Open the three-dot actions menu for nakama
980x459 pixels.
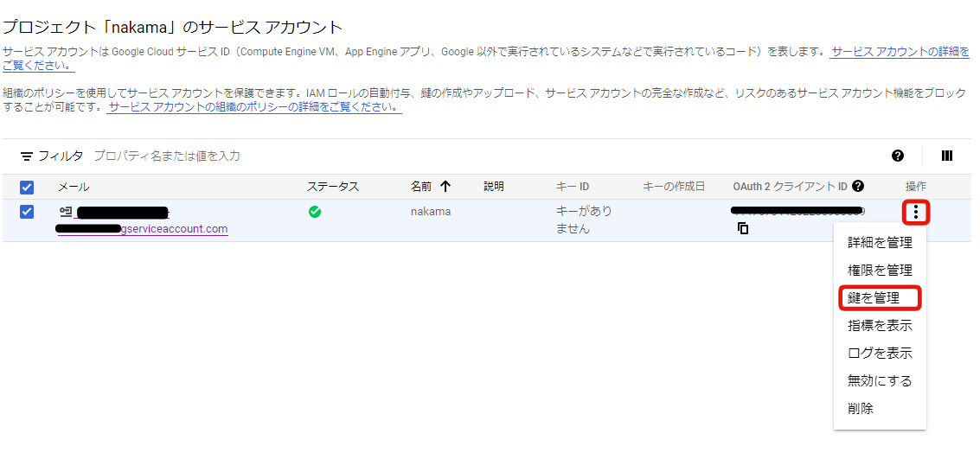916,213
